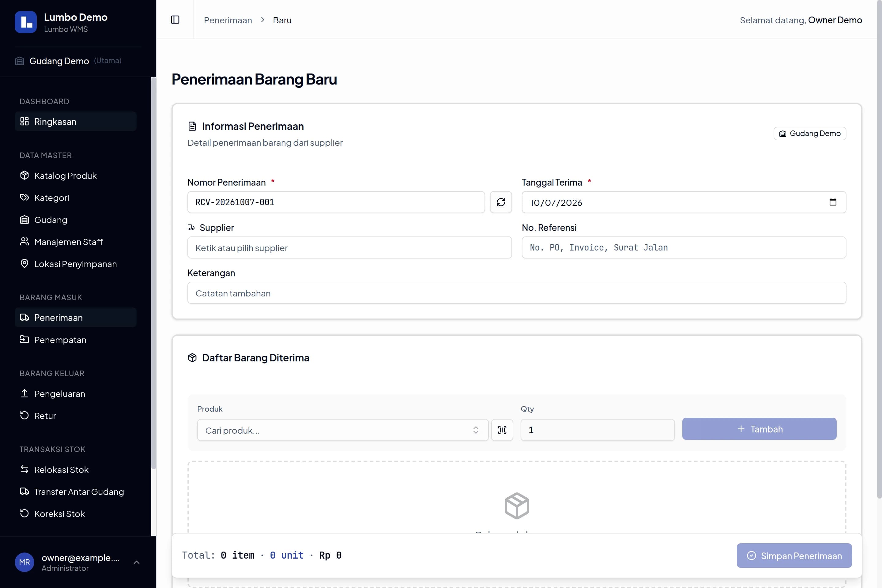Click Simpan Penerimaan button

click(x=794, y=556)
